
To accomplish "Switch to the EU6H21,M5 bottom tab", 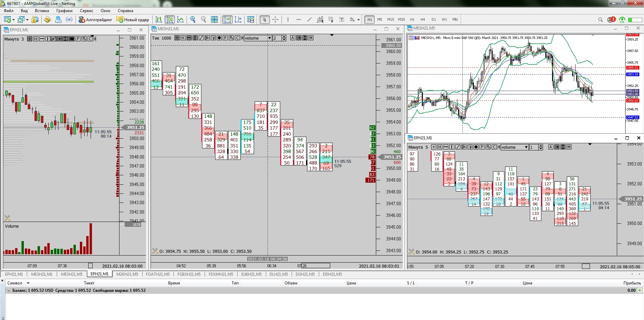I will (x=251, y=274).
